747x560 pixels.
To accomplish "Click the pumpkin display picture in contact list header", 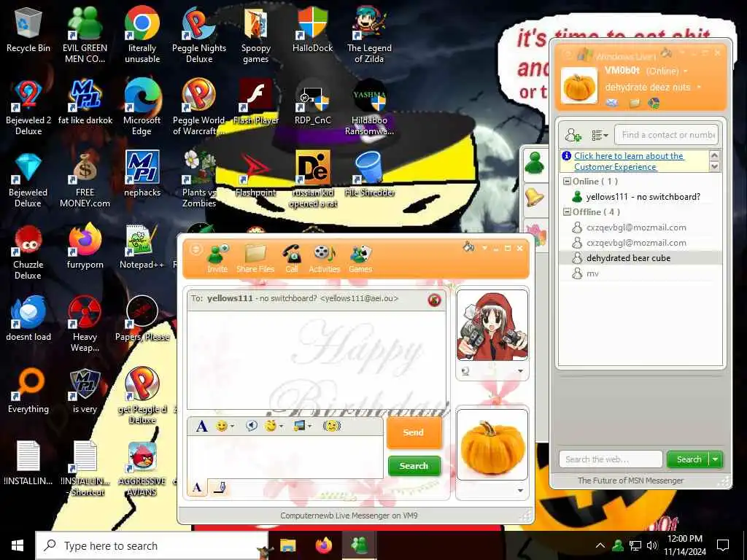I will point(578,86).
